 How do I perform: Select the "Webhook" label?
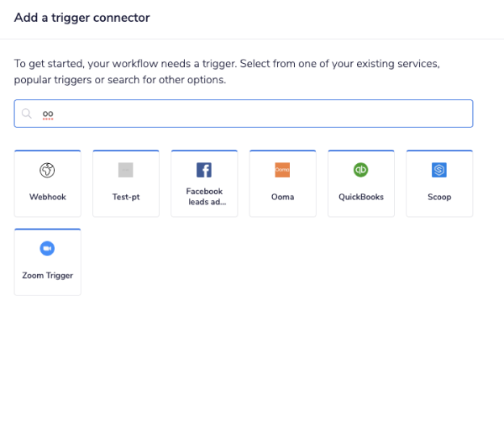pos(48,197)
